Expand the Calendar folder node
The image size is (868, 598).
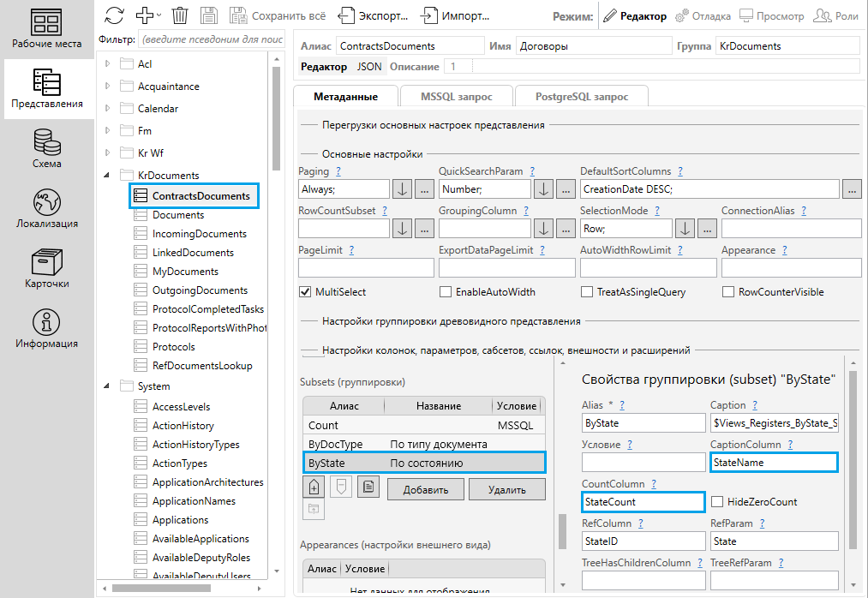(x=107, y=109)
